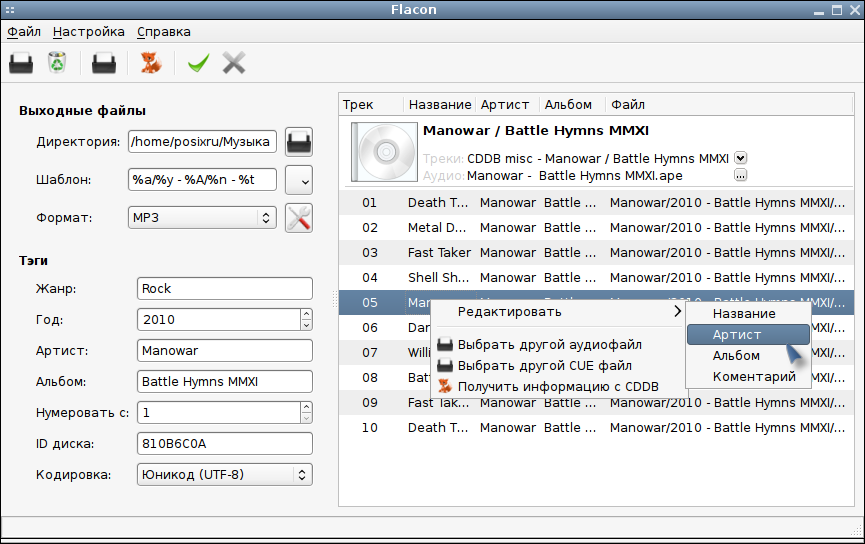Choose Получить информацию с CDDB

pos(558,387)
